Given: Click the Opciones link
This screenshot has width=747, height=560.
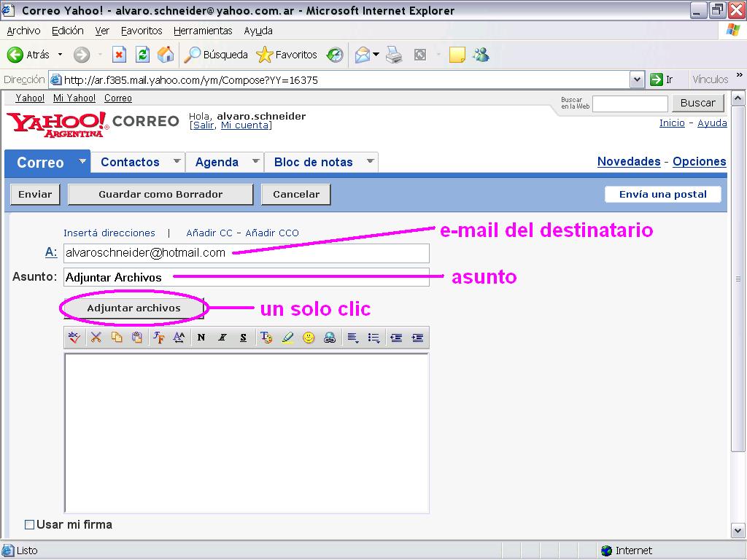Looking at the screenshot, I should [x=700, y=161].
